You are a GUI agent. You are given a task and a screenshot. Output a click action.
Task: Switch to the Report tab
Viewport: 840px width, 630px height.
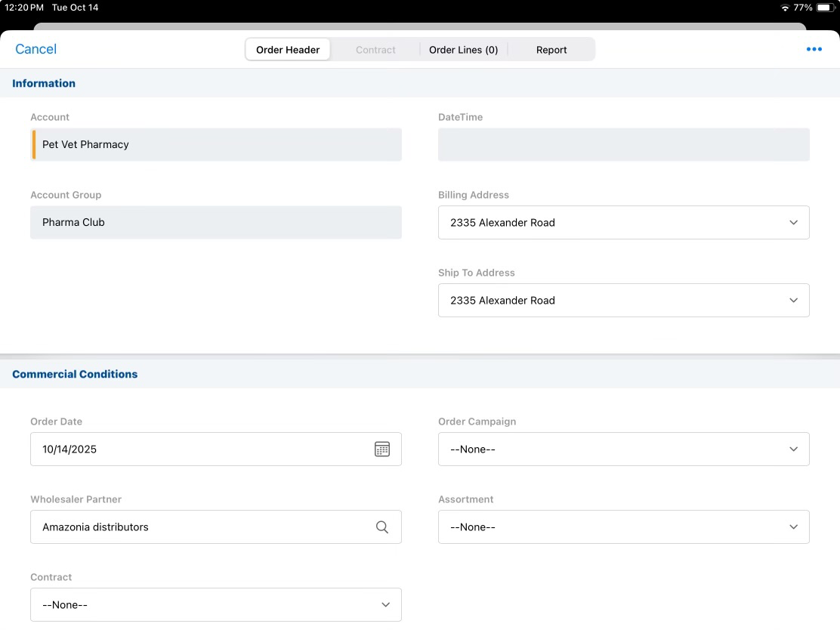pos(551,50)
